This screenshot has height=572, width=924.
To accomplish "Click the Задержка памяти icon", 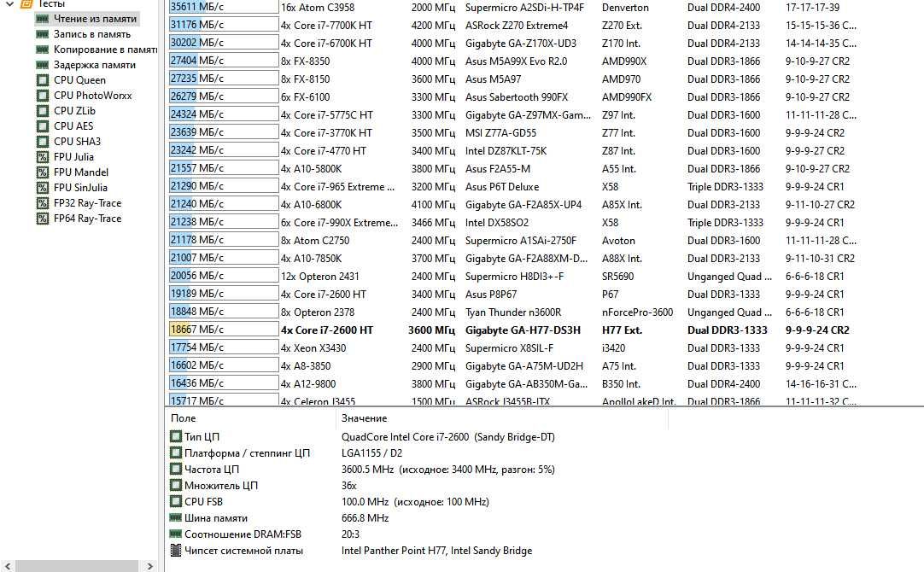I will (x=43, y=65).
